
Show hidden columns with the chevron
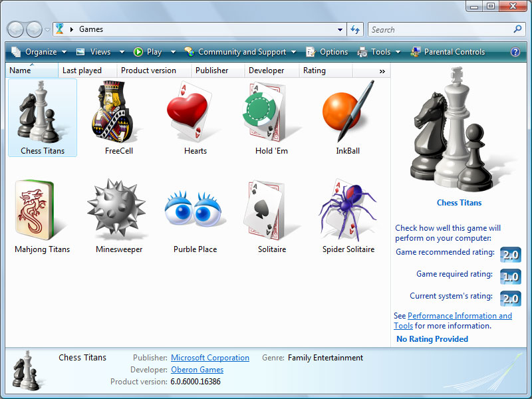(x=382, y=71)
